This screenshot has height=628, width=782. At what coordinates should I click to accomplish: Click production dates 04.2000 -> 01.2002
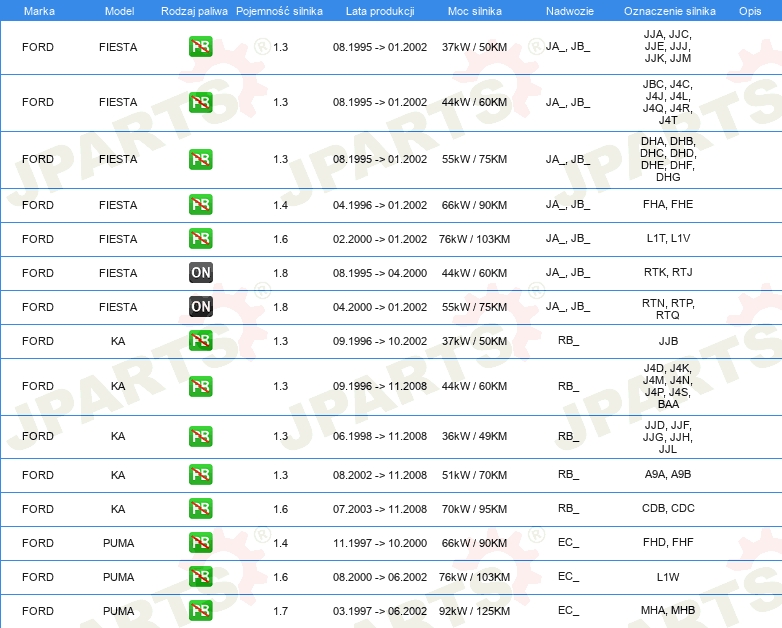click(380, 307)
